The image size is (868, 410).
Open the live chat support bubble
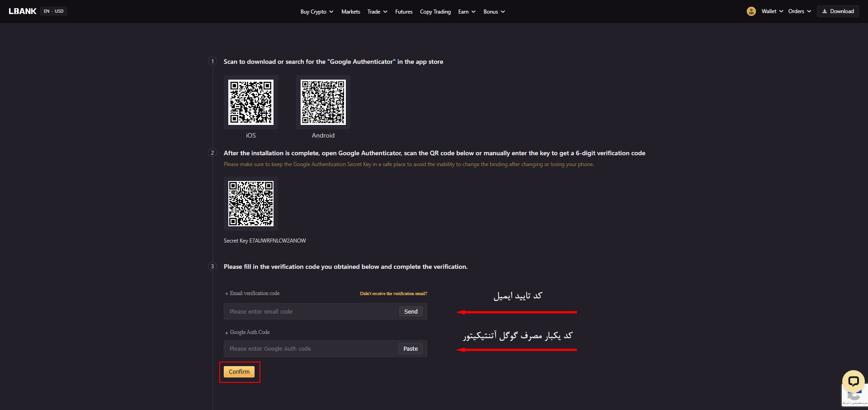(x=853, y=381)
